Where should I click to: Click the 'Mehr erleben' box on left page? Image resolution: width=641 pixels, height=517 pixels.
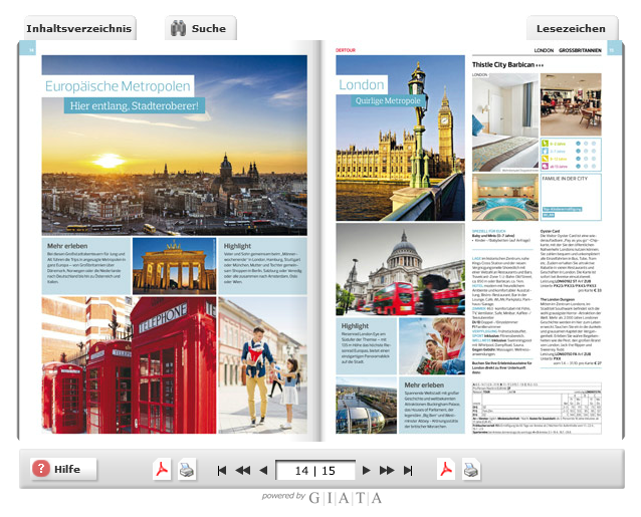[86, 266]
